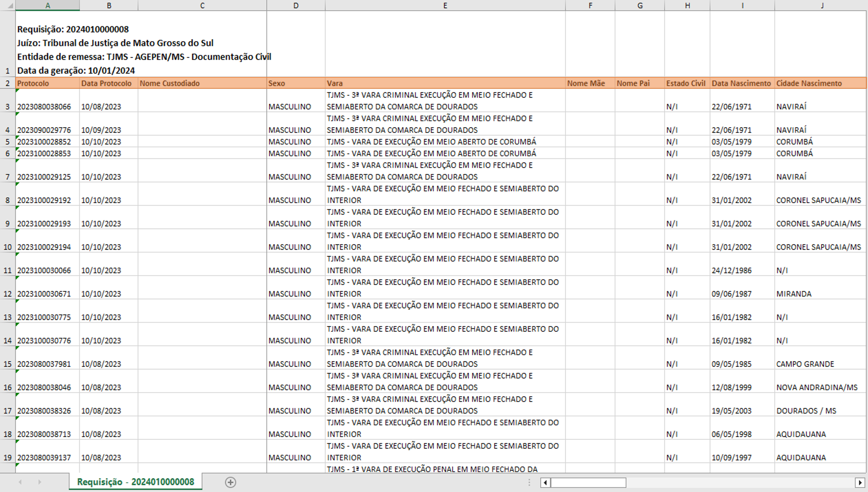Click the Nome Mãe header cell
The width and height of the screenshot is (868, 492).
pos(590,83)
